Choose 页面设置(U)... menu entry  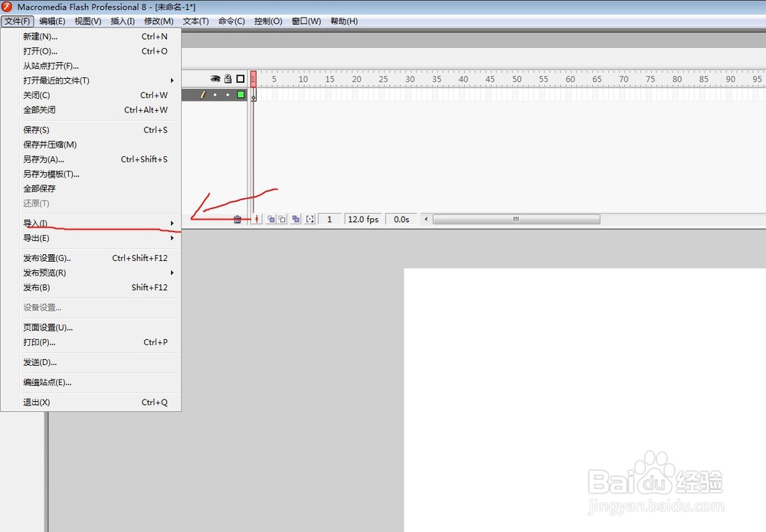coord(91,328)
